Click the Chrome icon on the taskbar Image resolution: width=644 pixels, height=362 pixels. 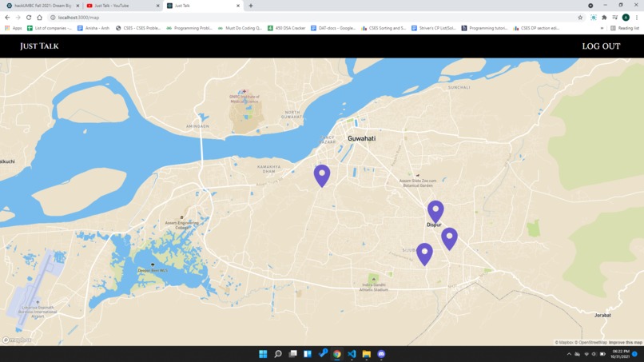(x=337, y=354)
